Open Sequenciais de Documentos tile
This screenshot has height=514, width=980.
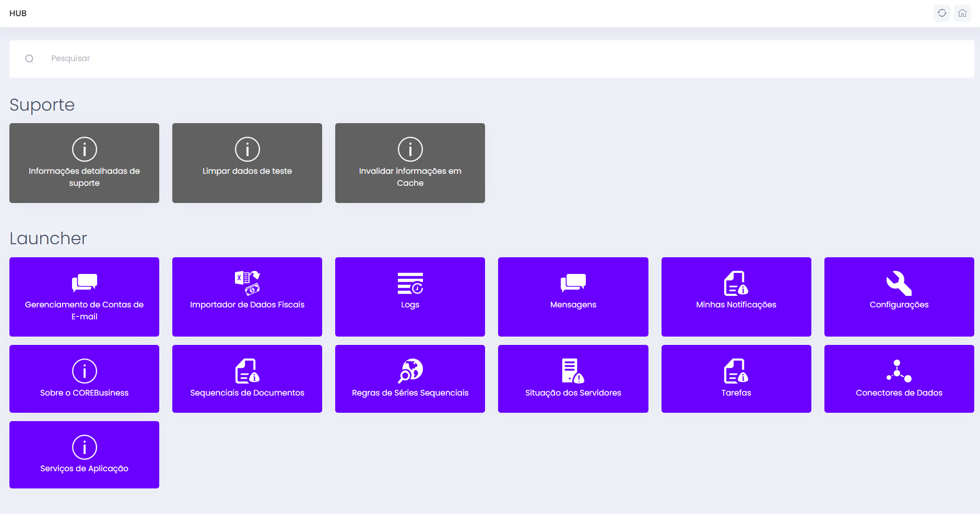(x=247, y=378)
